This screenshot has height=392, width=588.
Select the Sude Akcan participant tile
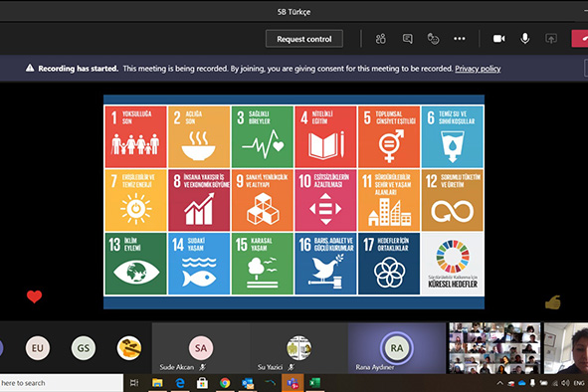tap(201, 348)
